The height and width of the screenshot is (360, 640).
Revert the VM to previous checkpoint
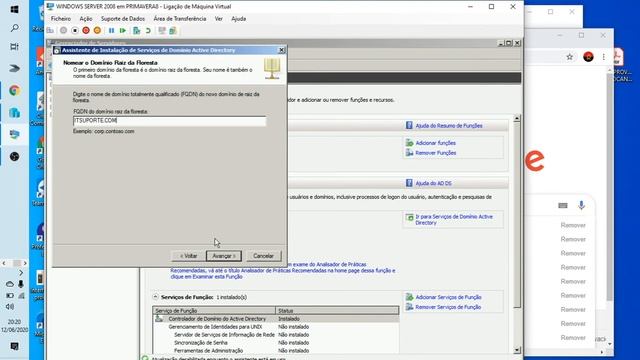tap(148, 31)
